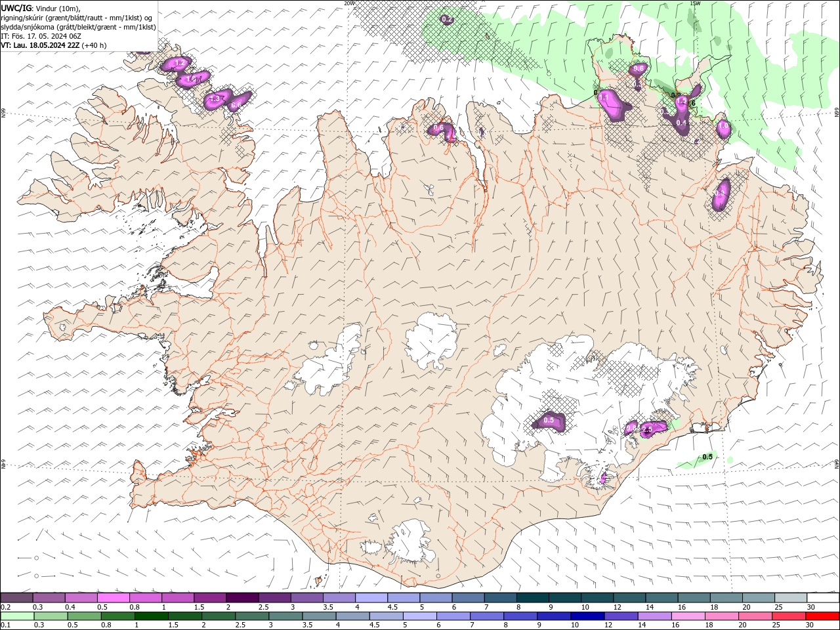Click the pale green 0.1 swatch in bottom legend
The image size is (840, 630).
[x=17, y=616]
